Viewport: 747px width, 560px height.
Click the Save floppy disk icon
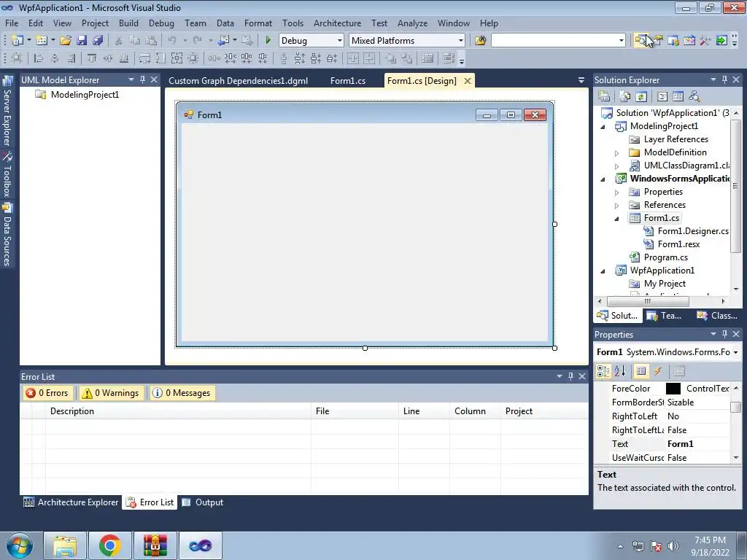[x=82, y=41]
